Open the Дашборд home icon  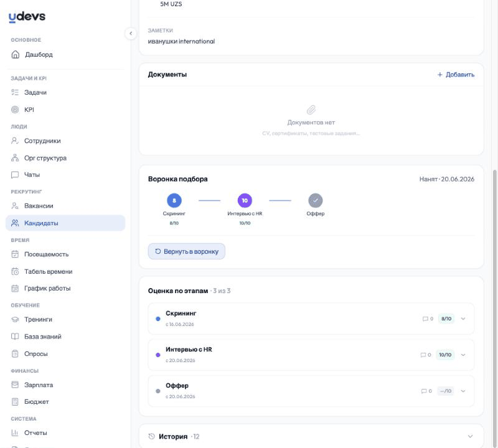(15, 54)
